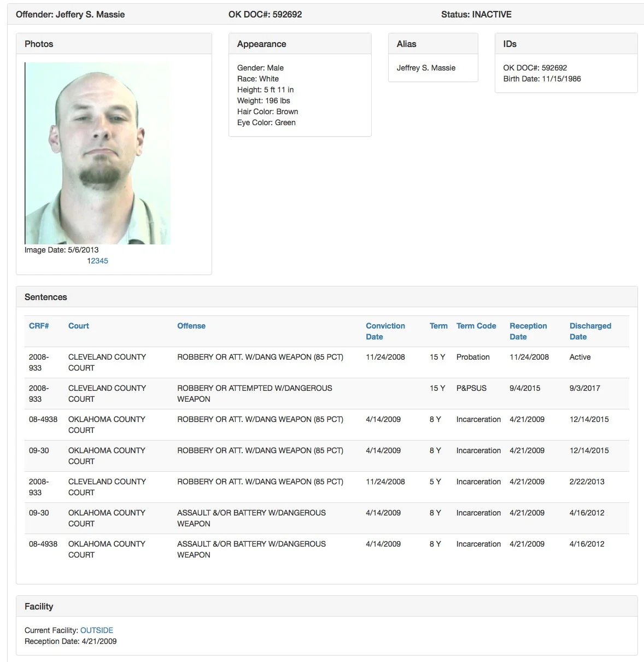This screenshot has height=662, width=644.
Task: Select the Probation term code cell
Action: click(473, 357)
